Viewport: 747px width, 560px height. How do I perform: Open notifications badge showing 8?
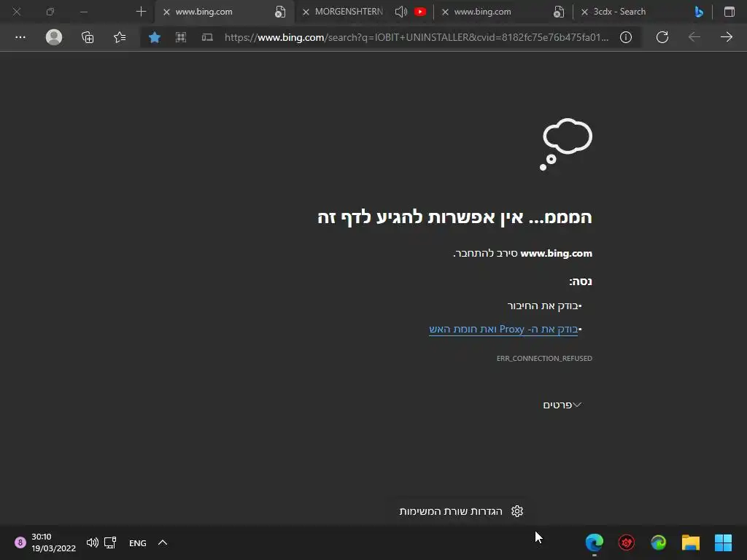[20, 542]
